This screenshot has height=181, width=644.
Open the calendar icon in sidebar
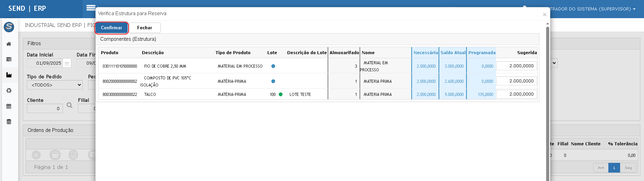pos(9,106)
